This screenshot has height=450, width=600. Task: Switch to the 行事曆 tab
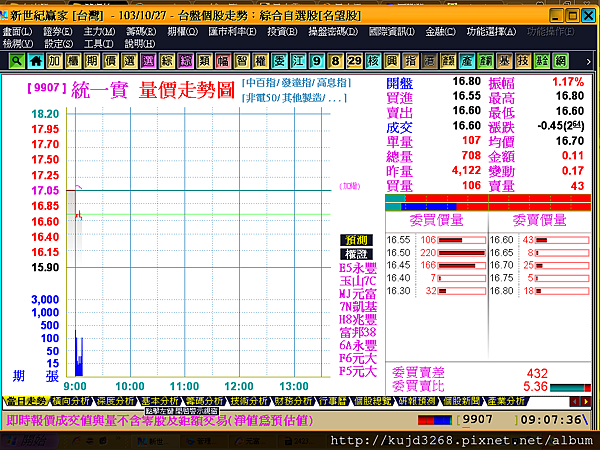click(333, 401)
